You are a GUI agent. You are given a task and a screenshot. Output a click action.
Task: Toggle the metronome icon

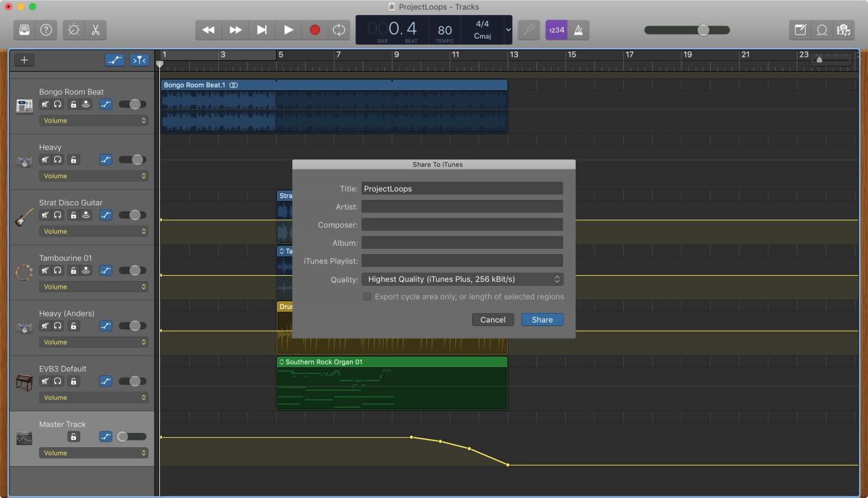(x=578, y=30)
